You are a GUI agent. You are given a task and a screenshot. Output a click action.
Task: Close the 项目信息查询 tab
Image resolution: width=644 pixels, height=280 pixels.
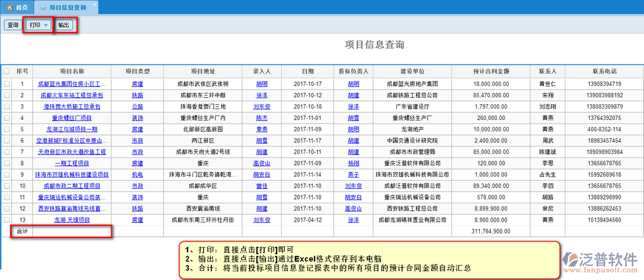point(94,4)
